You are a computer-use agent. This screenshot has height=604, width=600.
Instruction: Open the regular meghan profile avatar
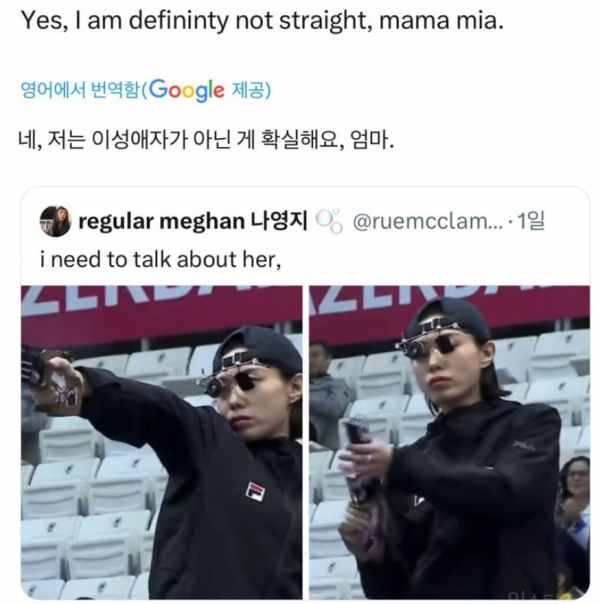pyautogui.click(x=55, y=221)
